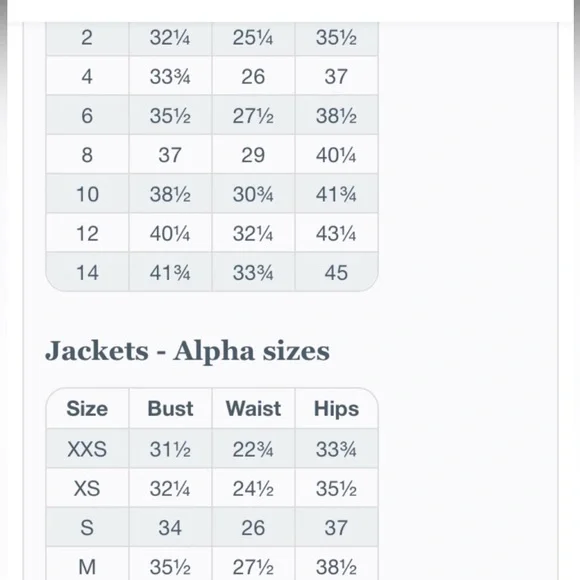The height and width of the screenshot is (580, 580).
Task: Select the Jackets - Alpha sizes heading
Action: pos(187,351)
